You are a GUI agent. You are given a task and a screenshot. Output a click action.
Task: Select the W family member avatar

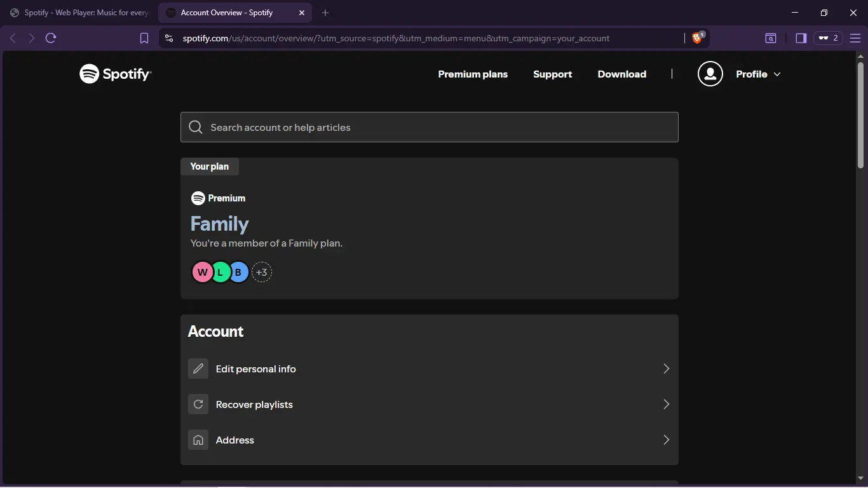click(202, 273)
